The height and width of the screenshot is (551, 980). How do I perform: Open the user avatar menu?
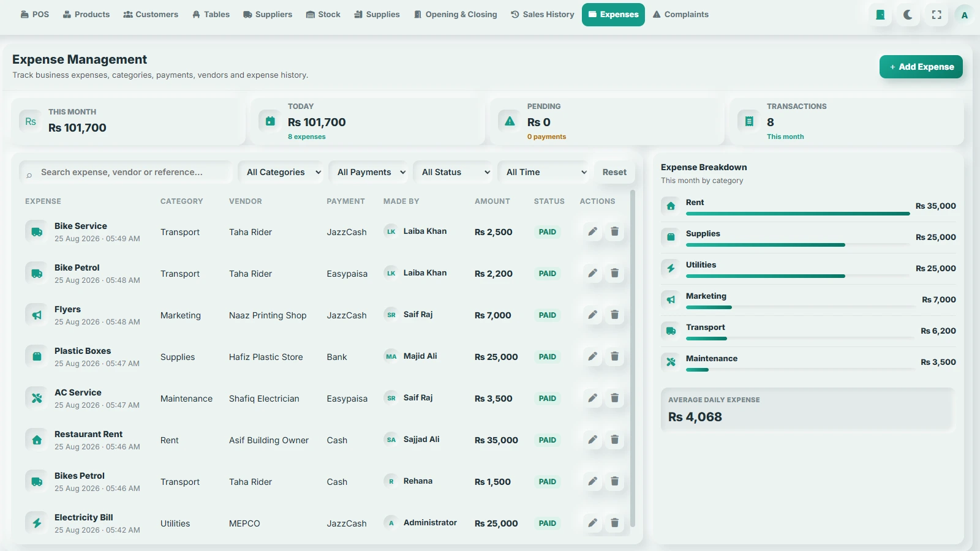(965, 15)
